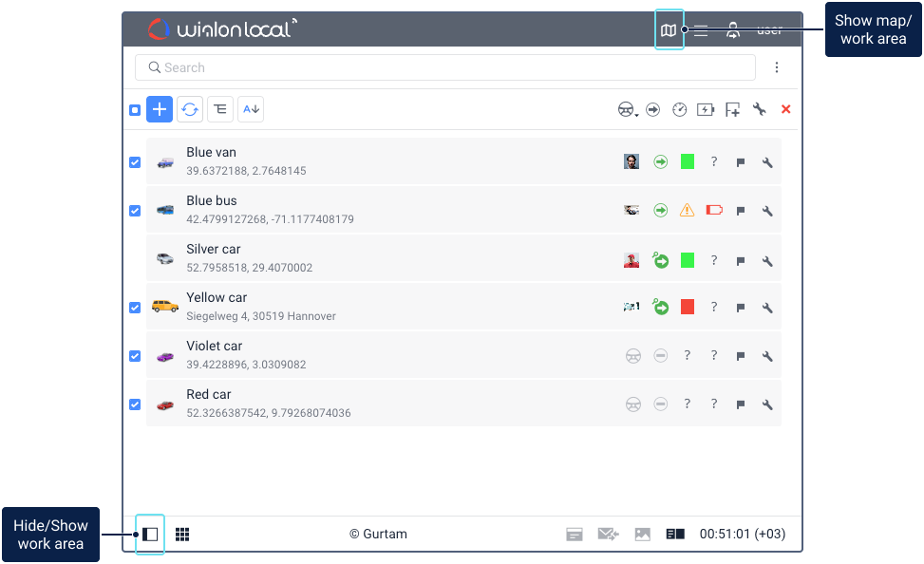Click the red status square for Yellow car
The image size is (924, 564).
688,307
